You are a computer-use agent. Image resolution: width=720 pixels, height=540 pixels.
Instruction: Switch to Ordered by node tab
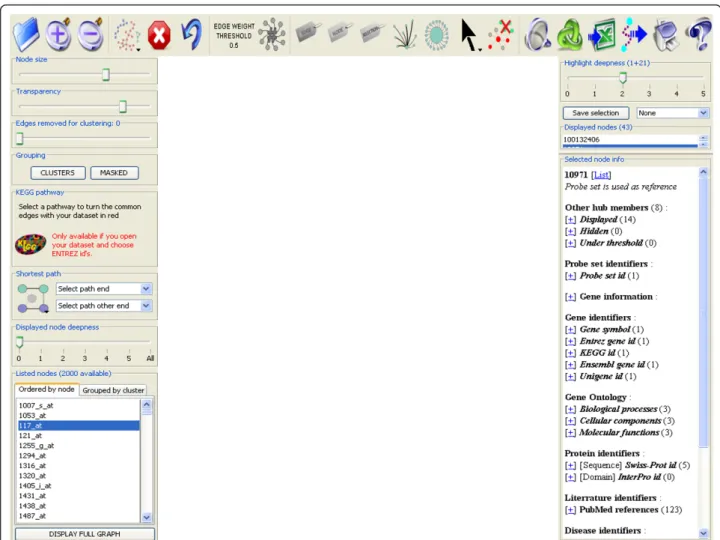46,389
